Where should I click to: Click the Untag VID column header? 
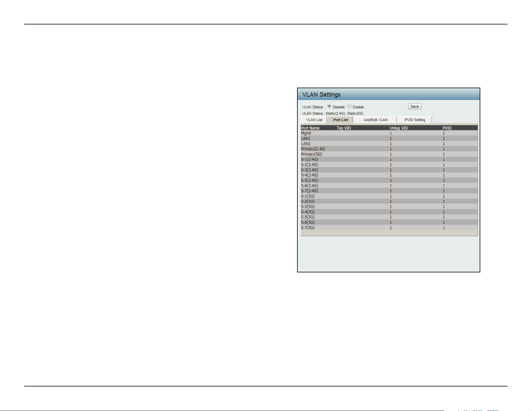coord(399,128)
